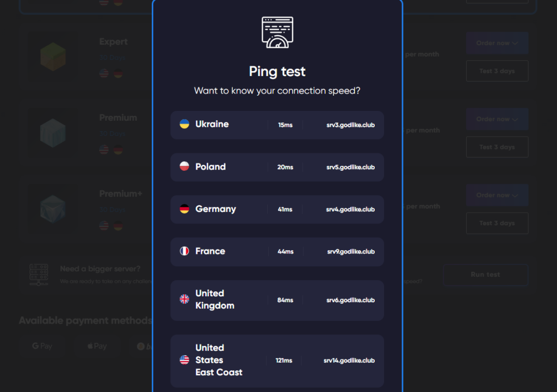This screenshot has width=557, height=392.
Task: Choose the Apple Pay payment method
Action: pos(97,346)
